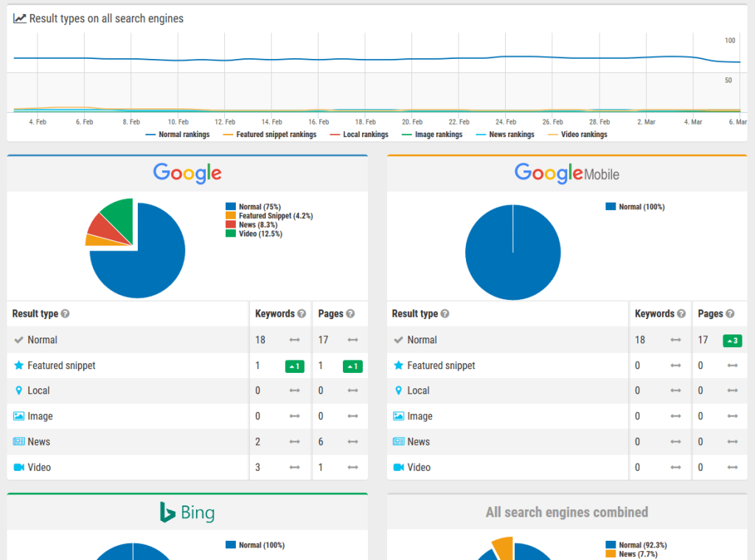The width and height of the screenshot is (755, 560).
Task: Toggle Video rankings series in chart legend
Action: [x=578, y=135]
